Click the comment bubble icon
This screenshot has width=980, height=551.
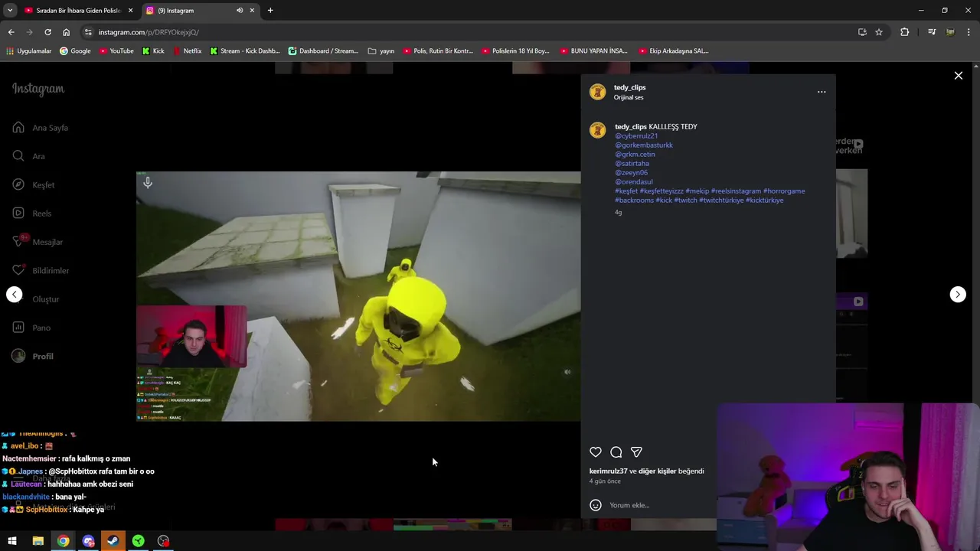[616, 452]
